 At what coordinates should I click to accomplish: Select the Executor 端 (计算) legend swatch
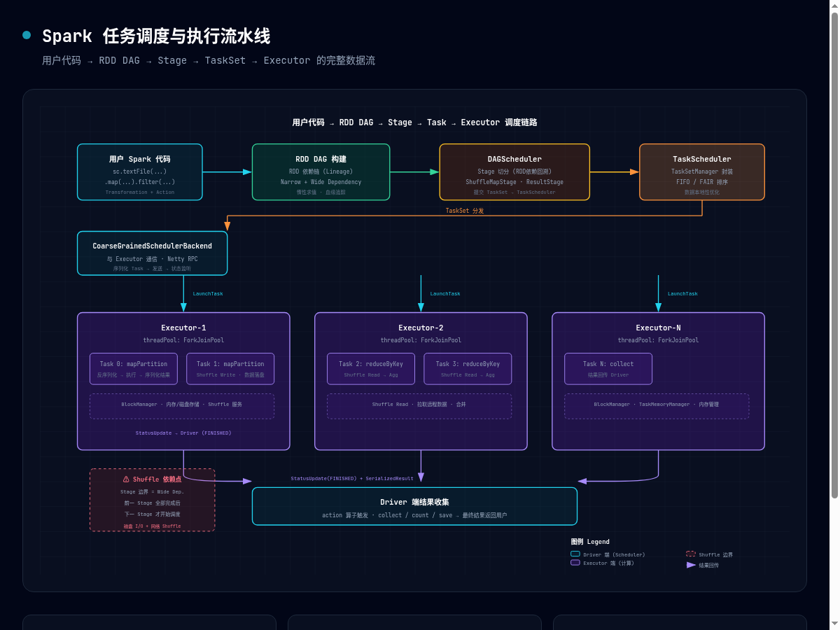(x=575, y=563)
